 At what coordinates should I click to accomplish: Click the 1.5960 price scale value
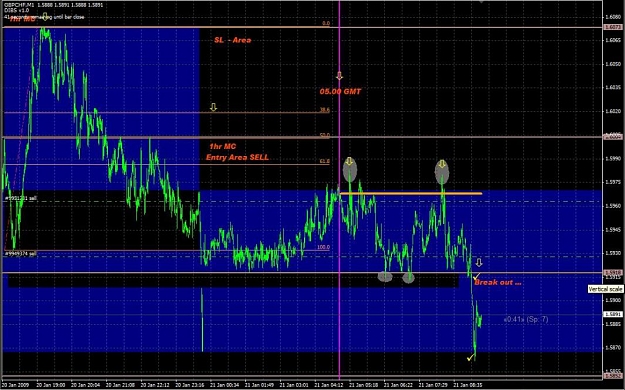point(613,206)
